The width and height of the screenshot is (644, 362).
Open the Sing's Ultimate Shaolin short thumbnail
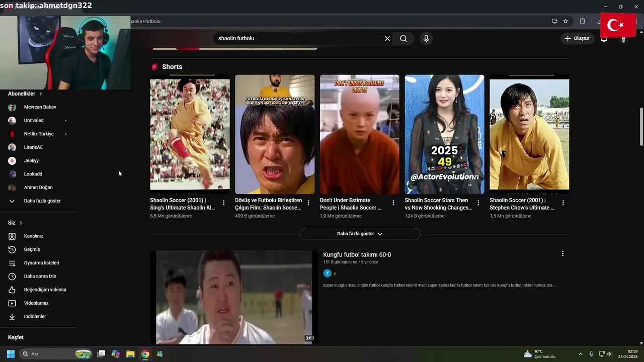(190, 134)
